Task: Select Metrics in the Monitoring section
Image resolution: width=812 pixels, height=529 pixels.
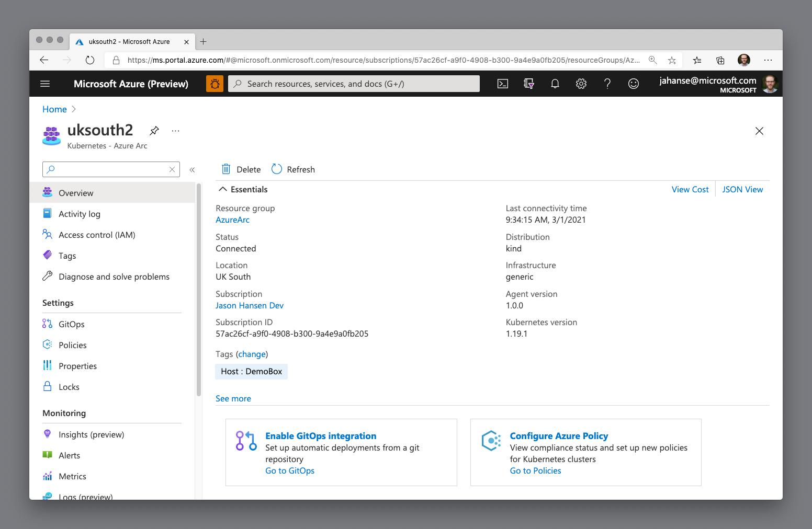Action: pos(72,476)
